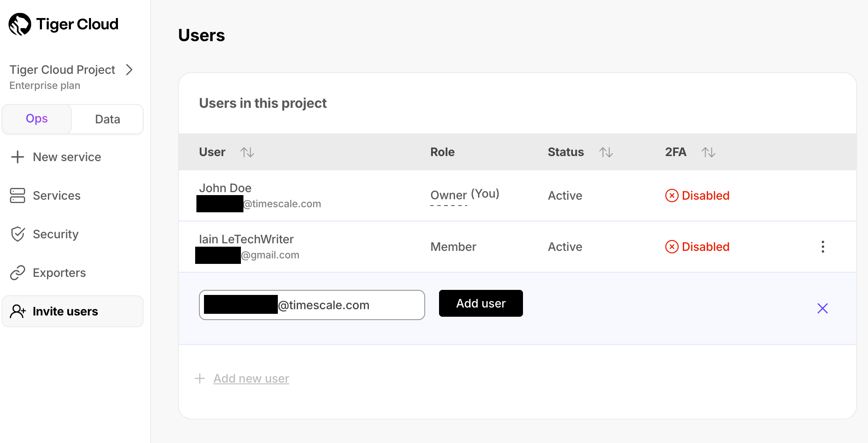
Task: Sort table by Status column arrows
Action: click(x=606, y=152)
